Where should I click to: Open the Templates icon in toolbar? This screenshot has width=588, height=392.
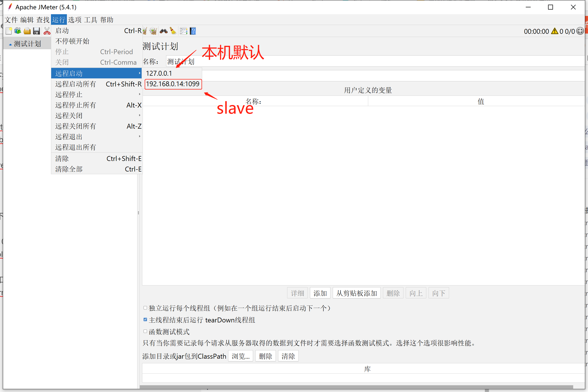click(x=18, y=31)
